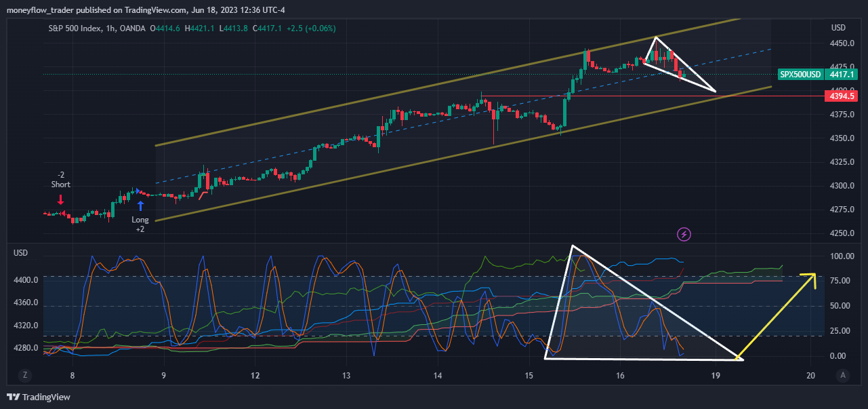Click 4400.0 on the left indicator scale
The height and width of the screenshot is (409, 868).
point(26,280)
